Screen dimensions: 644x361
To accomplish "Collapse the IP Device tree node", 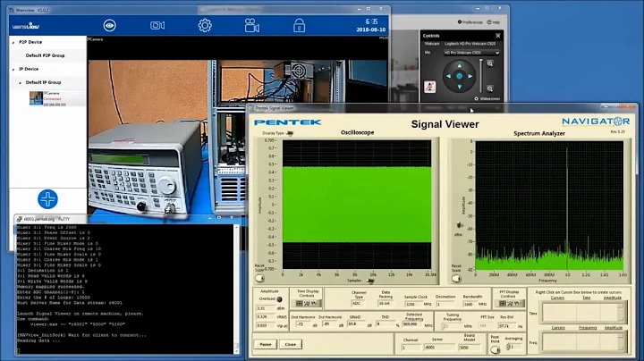I will point(13,70).
